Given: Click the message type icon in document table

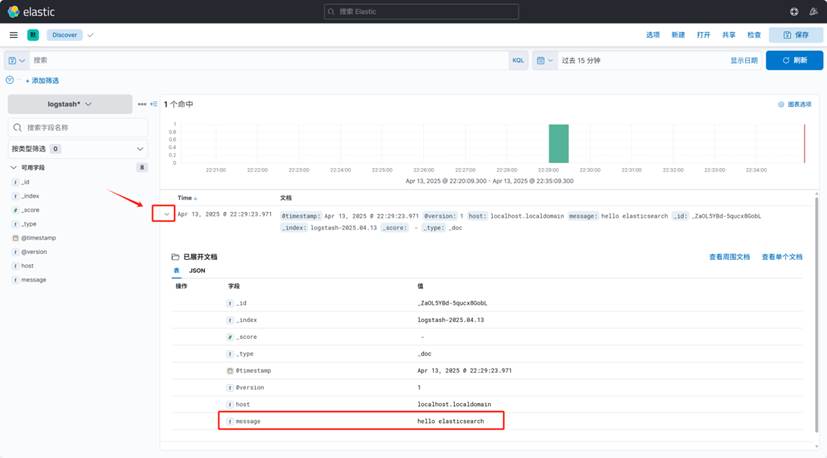Looking at the screenshot, I should point(230,421).
